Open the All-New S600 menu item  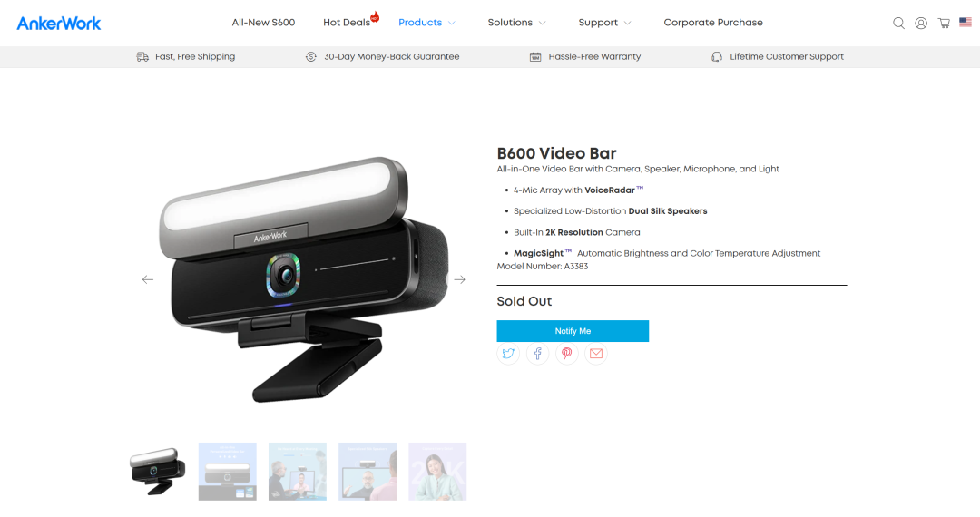click(x=263, y=23)
